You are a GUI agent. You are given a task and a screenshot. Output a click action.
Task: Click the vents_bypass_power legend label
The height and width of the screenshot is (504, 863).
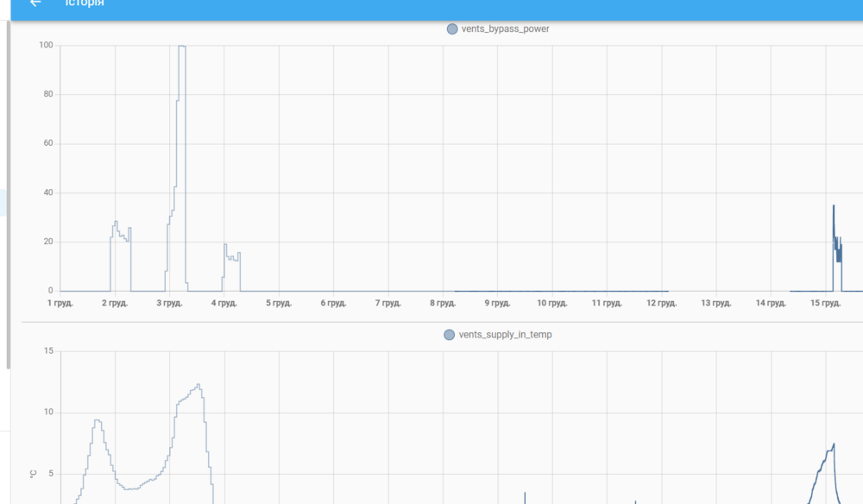point(505,29)
